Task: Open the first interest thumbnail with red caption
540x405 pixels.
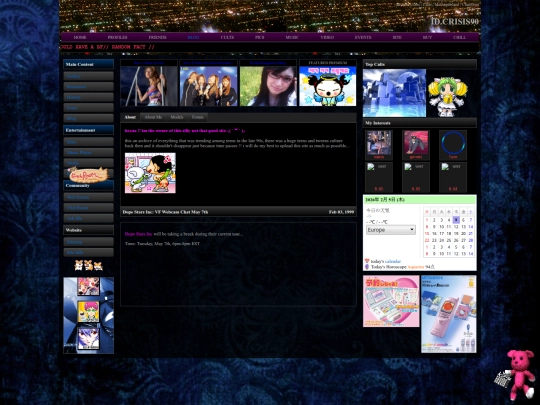Action: pyautogui.click(x=379, y=143)
